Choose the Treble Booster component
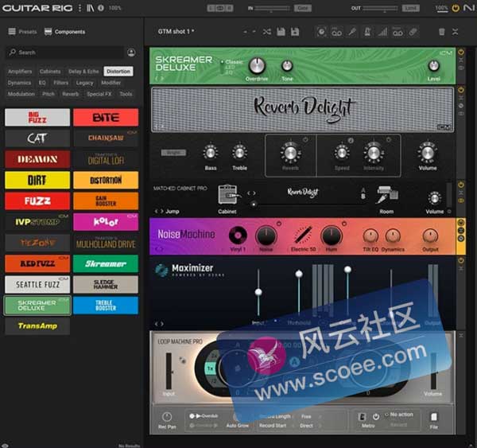This screenshot has width=477, height=448. [x=106, y=305]
